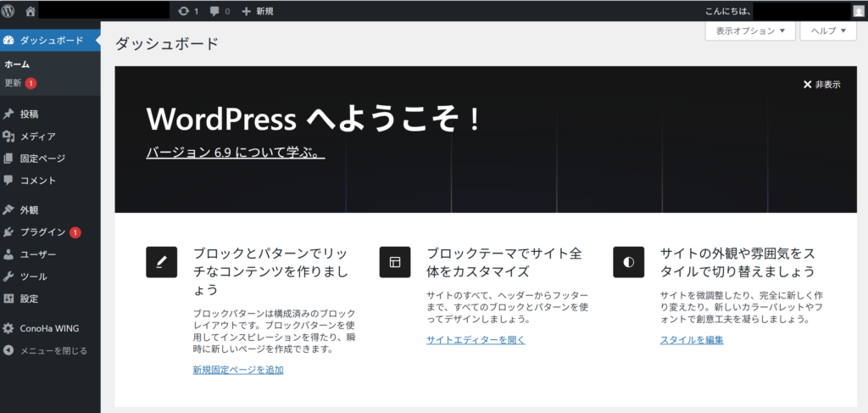The width and height of the screenshot is (868, 413).
Task: Click the 新規 plus button in admin bar
Action: [x=258, y=11]
